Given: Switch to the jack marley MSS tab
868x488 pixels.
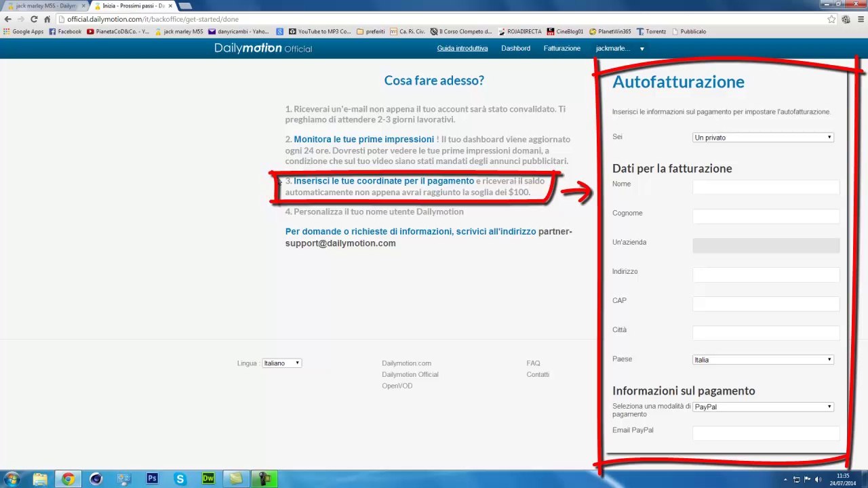Looking at the screenshot, I should (44, 6).
